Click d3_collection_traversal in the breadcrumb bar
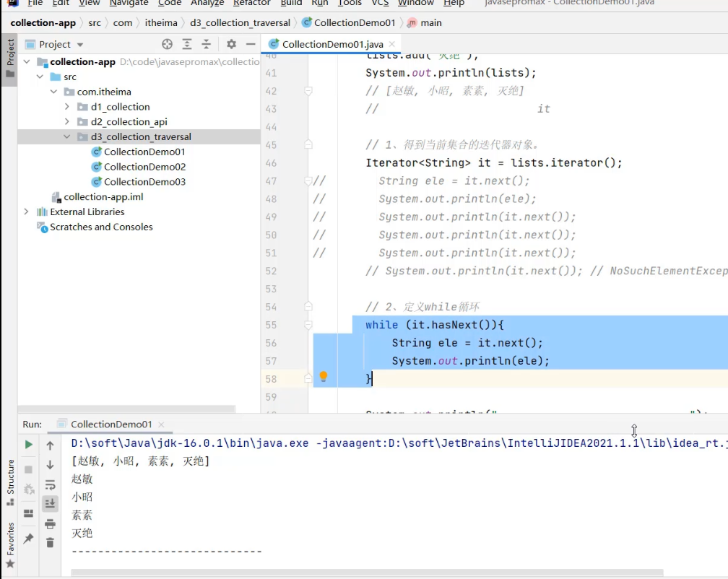728x579 pixels. pos(240,22)
